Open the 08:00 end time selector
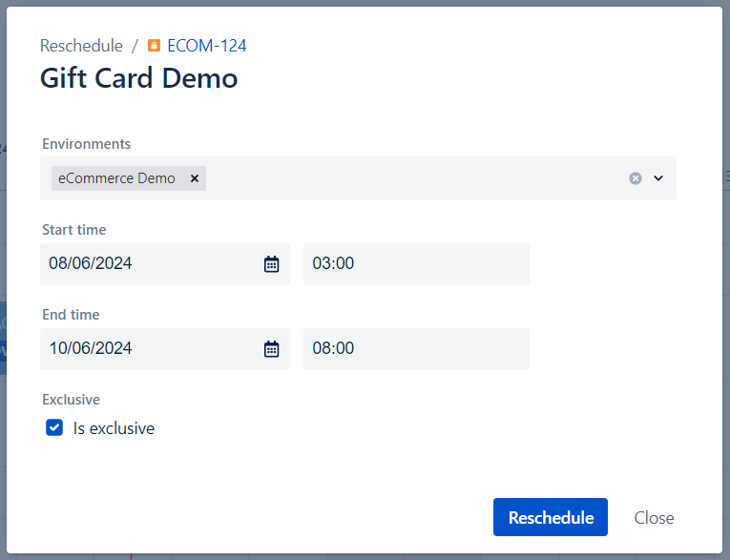 point(415,349)
